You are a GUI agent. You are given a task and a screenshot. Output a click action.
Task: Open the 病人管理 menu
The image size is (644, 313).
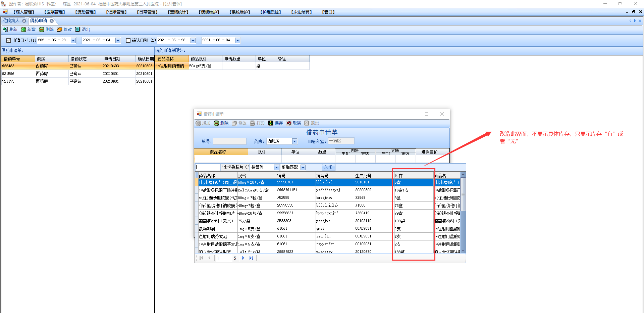24,12
